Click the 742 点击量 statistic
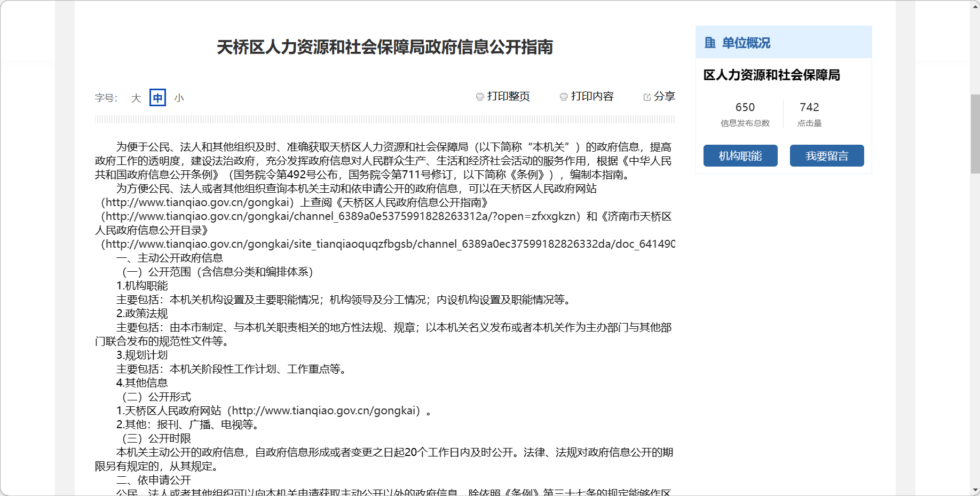This screenshot has height=496, width=980. (809, 114)
